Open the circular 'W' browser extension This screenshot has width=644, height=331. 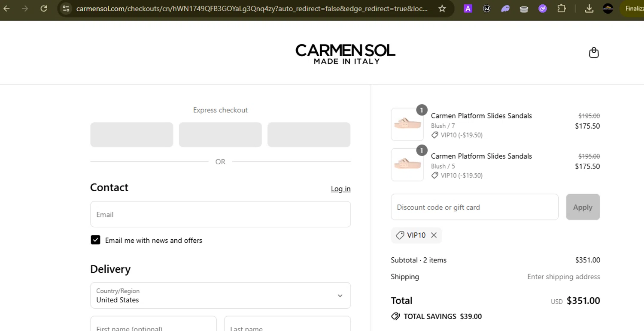coord(486,9)
